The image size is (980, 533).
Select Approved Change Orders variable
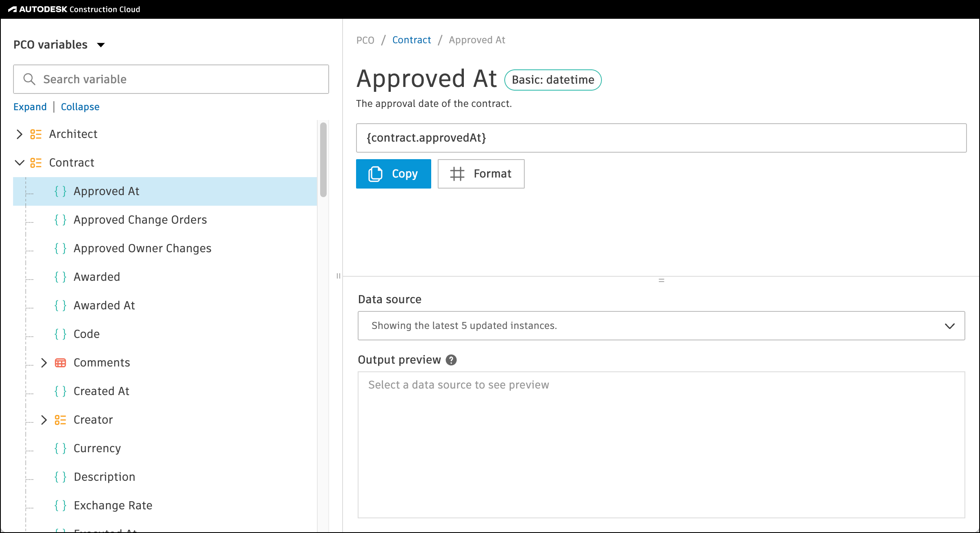pos(140,220)
